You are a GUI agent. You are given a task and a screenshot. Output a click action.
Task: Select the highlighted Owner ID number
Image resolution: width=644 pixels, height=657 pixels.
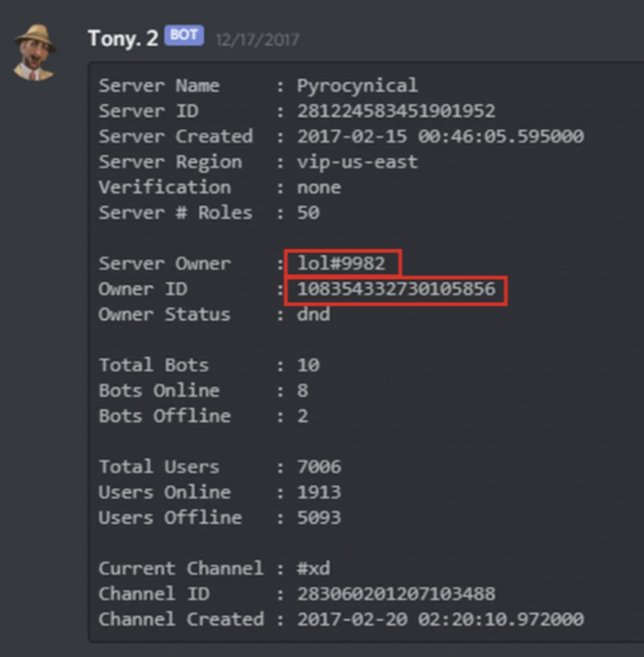point(396,289)
